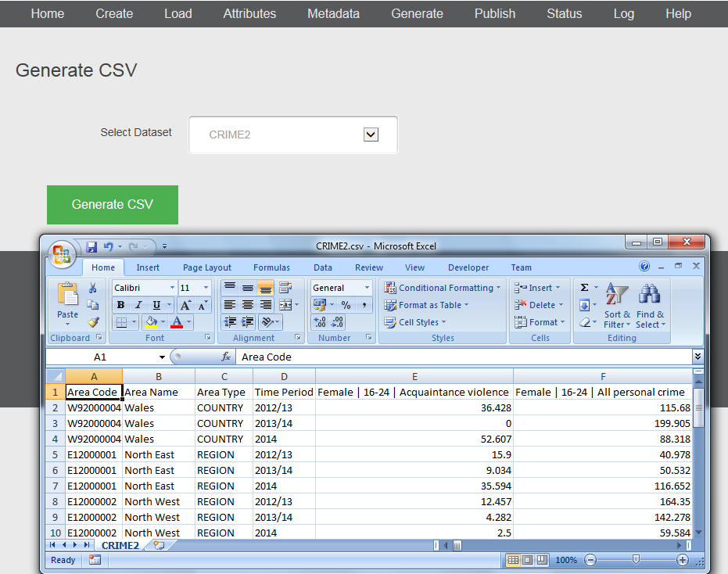Open the Attributes page in top navigation

pyautogui.click(x=249, y=13)
